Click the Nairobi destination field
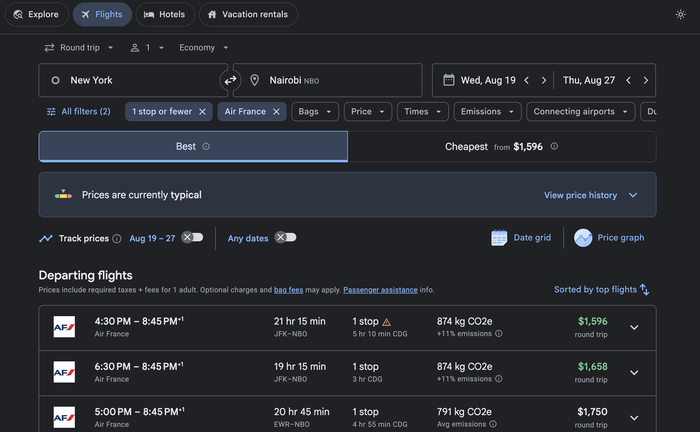This screenshot has height=432, width=700. 328,80
